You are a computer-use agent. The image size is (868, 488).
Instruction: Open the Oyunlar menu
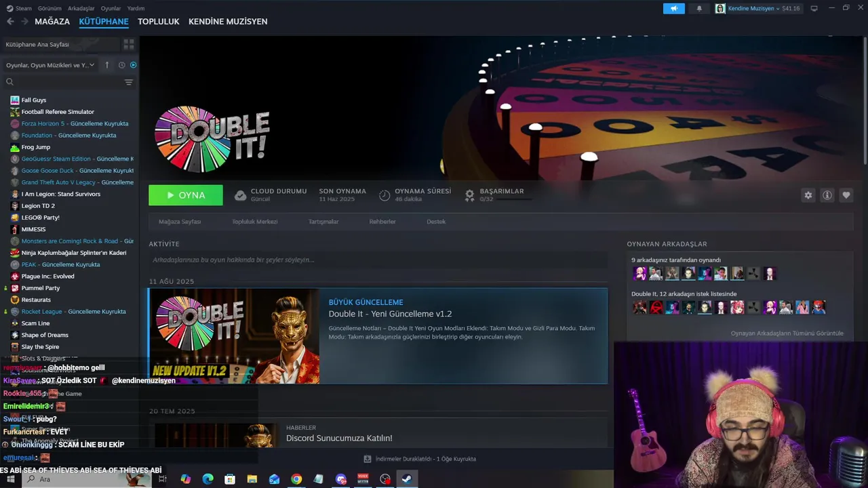111,8
